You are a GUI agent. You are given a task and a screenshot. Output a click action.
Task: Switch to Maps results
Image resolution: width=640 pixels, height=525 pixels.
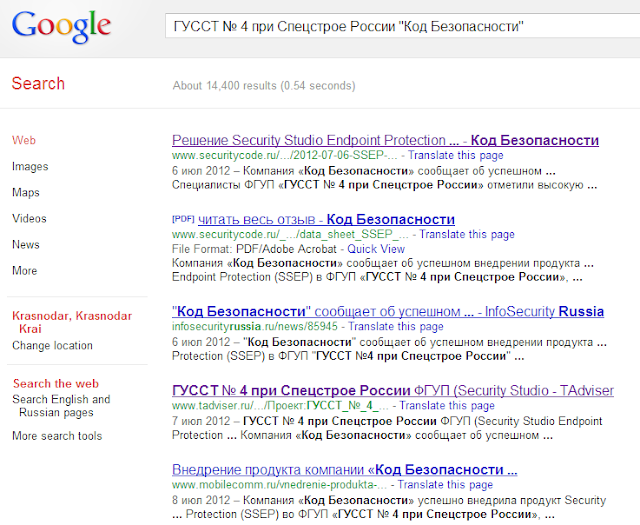26,193
